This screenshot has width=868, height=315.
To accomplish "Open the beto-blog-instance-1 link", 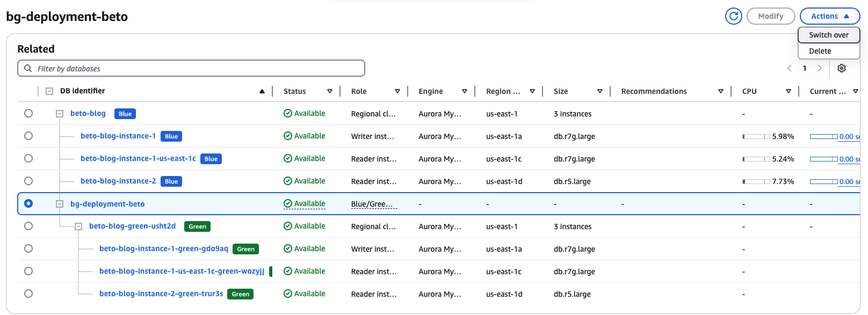I will point(118,136).
